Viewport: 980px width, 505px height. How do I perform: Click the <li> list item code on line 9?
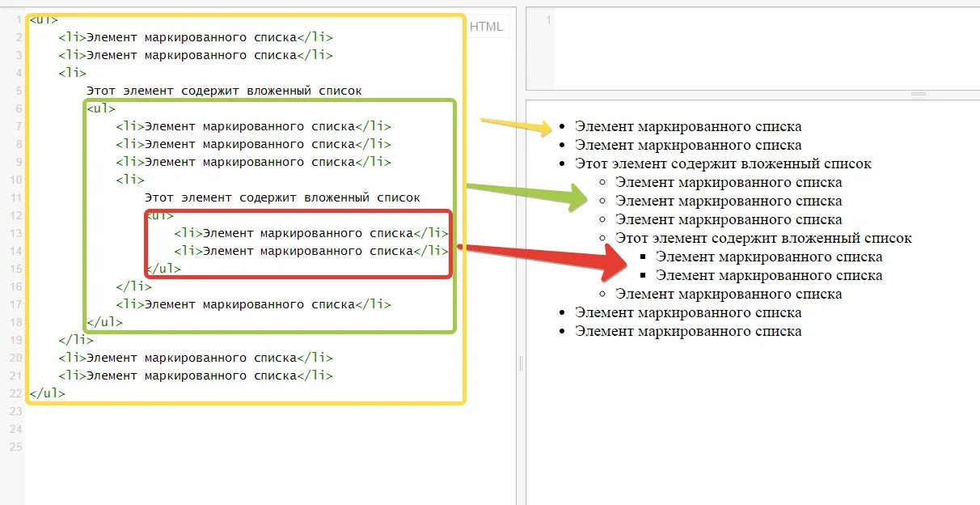tap(253, 162)
